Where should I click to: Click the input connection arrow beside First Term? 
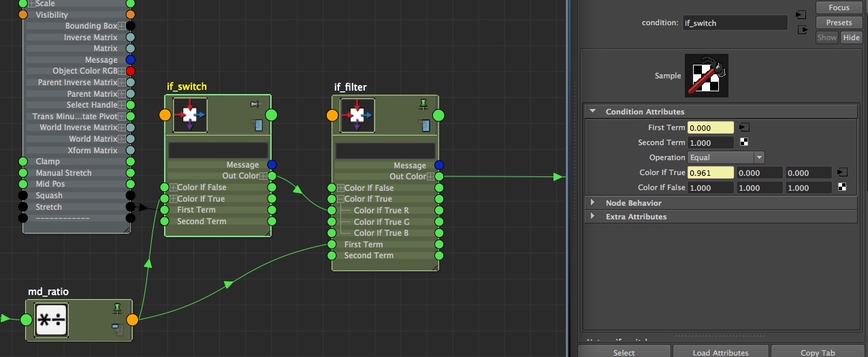point(745,127)
